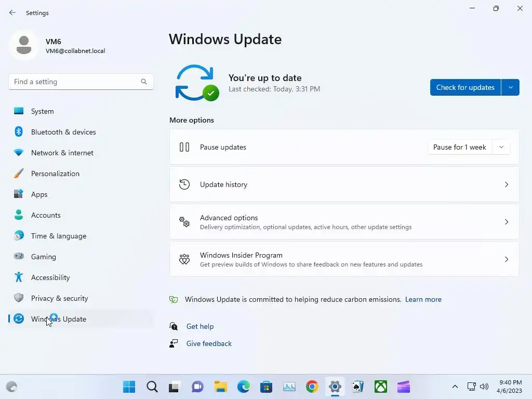Image resolution: width=532 pixels, height=399 pixels.
Task: Open Windows Insider Program chevron
Action: click(x=506, y=259)
